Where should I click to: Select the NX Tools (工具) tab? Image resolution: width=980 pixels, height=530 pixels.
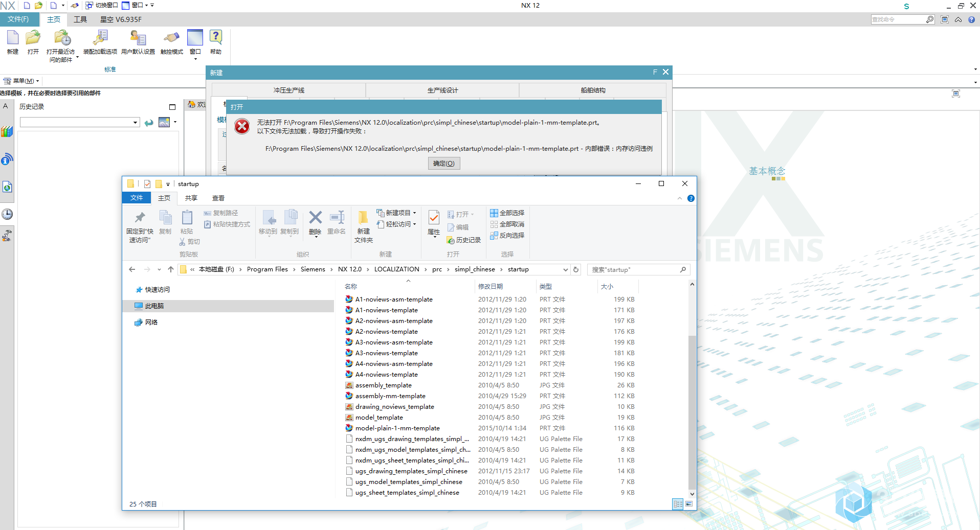(x=80, y=19)
